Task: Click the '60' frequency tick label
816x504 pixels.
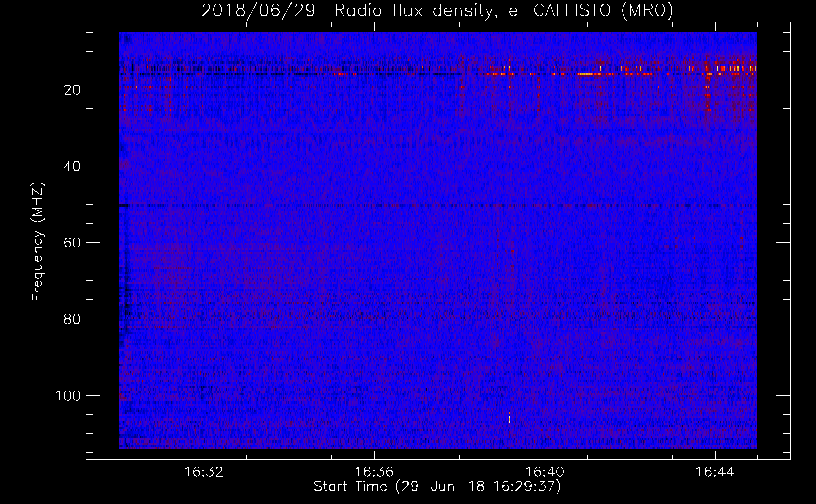Action: [x=73, y=243]
